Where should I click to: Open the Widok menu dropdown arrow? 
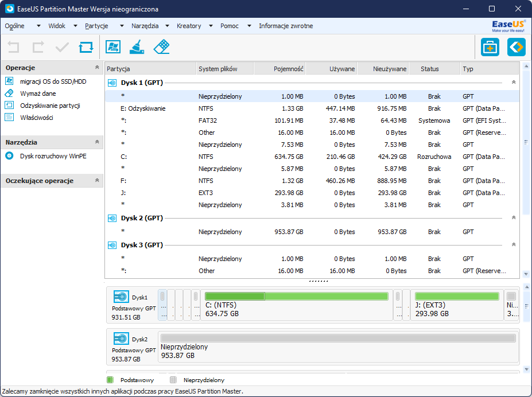[75, 26]
